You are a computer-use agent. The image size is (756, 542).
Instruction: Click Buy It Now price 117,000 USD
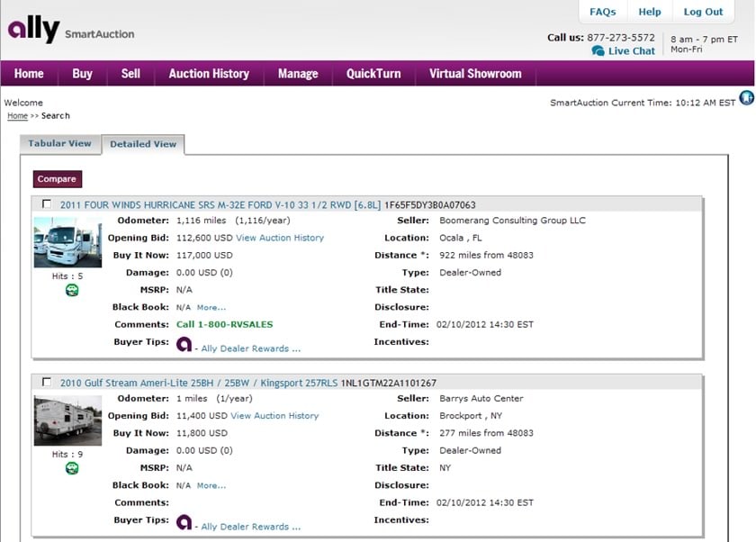pos(204,255)
